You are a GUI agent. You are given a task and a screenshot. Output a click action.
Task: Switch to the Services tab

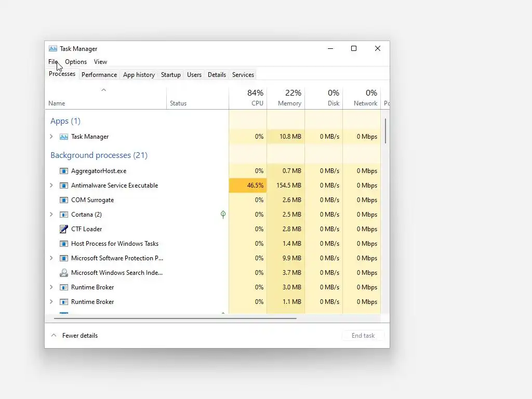(243, 75)
